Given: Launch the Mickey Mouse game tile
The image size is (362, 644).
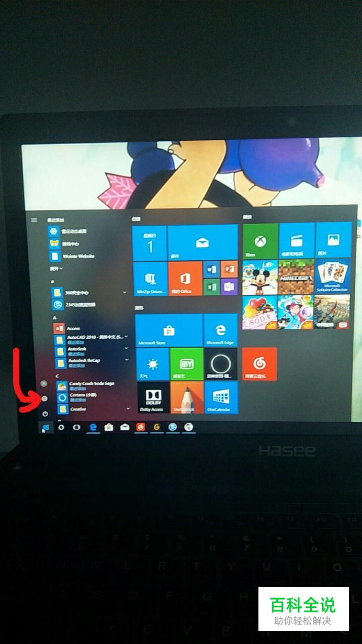Looking at the screenshot, I should tap(260, 276).
